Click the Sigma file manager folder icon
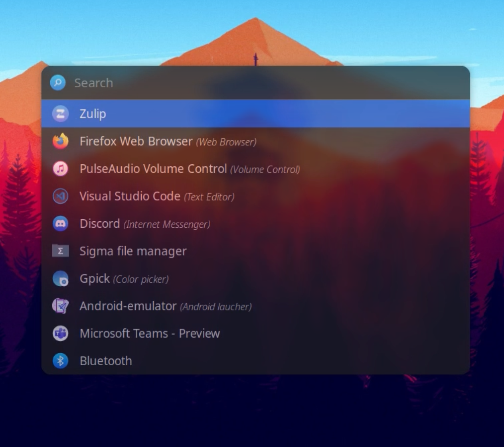Screen dimensions: 504x447 coord(60,251)
